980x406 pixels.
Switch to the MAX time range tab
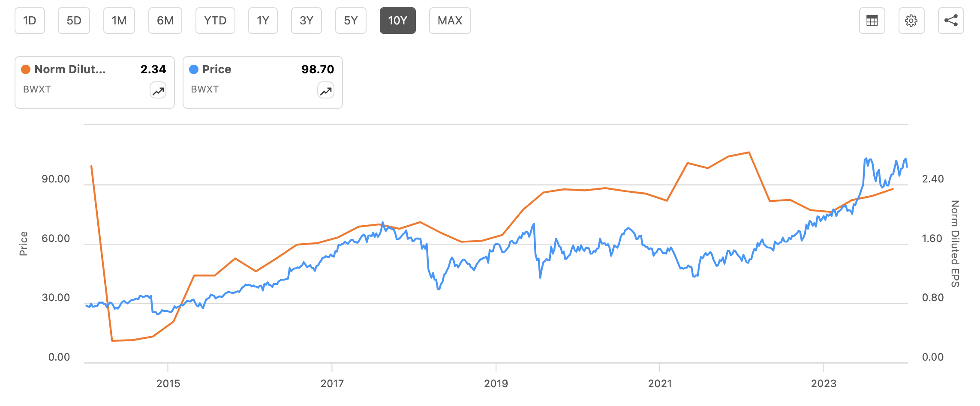[450, 20]
